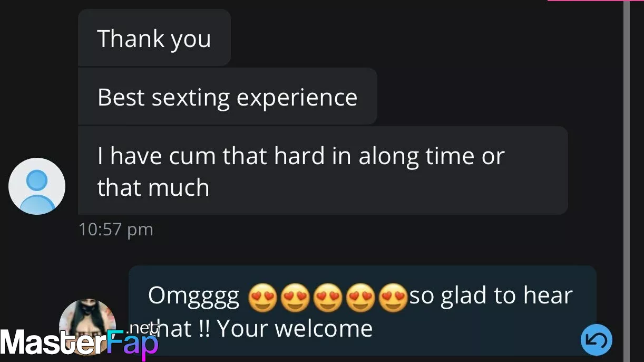This screenshot has height=362, width=644.
Task: Click the 10:57 pm timestamp
Action: 115,230
